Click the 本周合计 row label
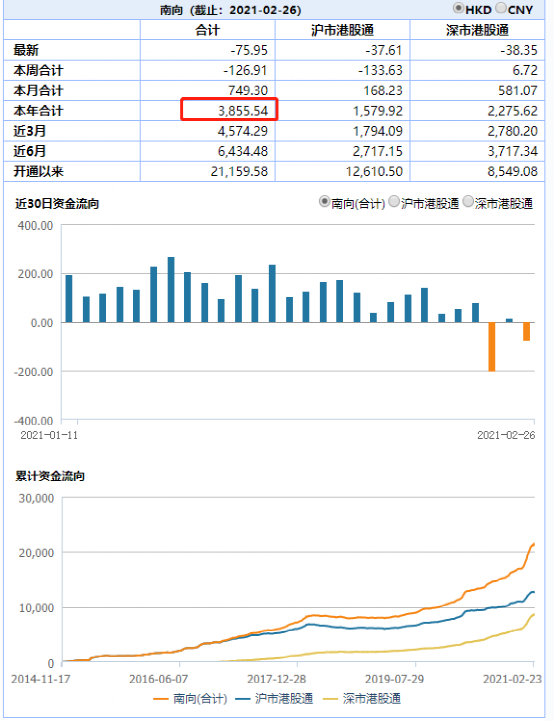The height and width of the screenshot is (721, 554). click(x=38, y=70)
